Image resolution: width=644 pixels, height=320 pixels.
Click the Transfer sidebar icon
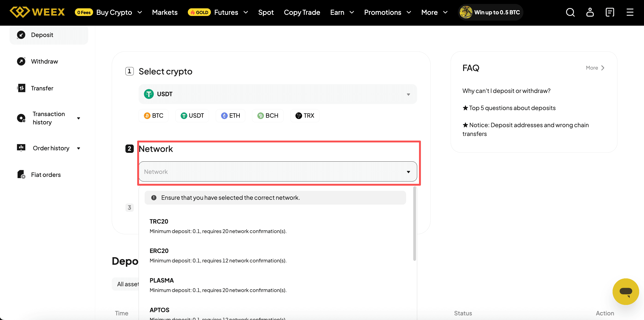[x=21, y=88]
